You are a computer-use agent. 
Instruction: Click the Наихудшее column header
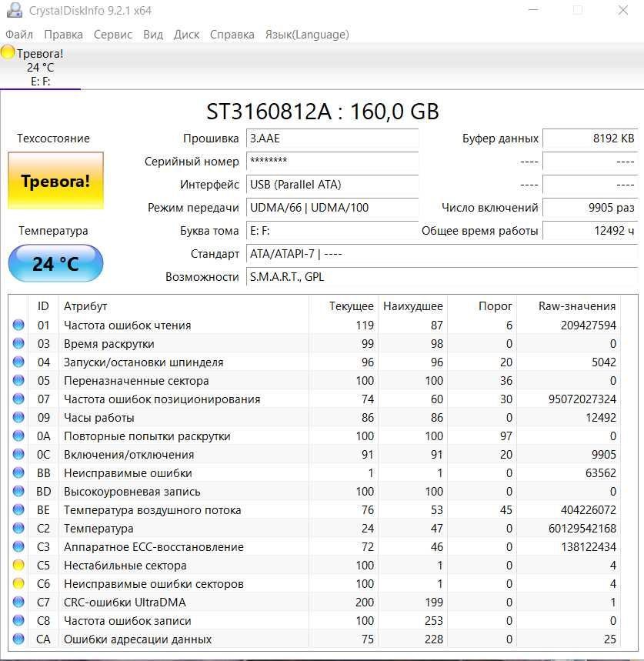click(412, 306)
